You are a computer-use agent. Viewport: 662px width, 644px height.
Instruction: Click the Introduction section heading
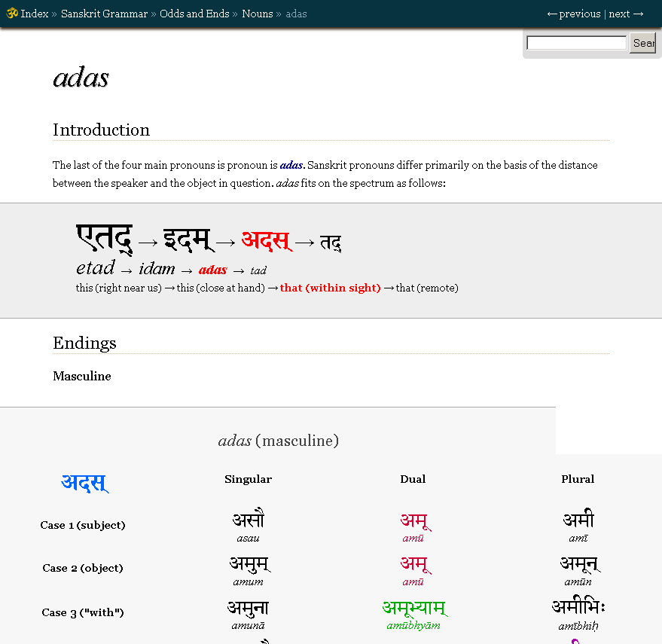click(101, 130)
